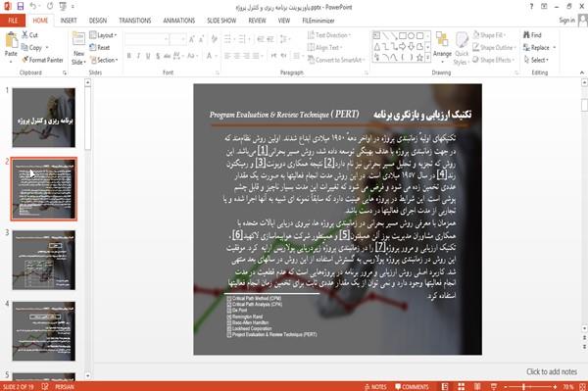Reset the slide layout
Viewport: 588px width, 391px height.
pyautogui.click(x=100, y=48)
